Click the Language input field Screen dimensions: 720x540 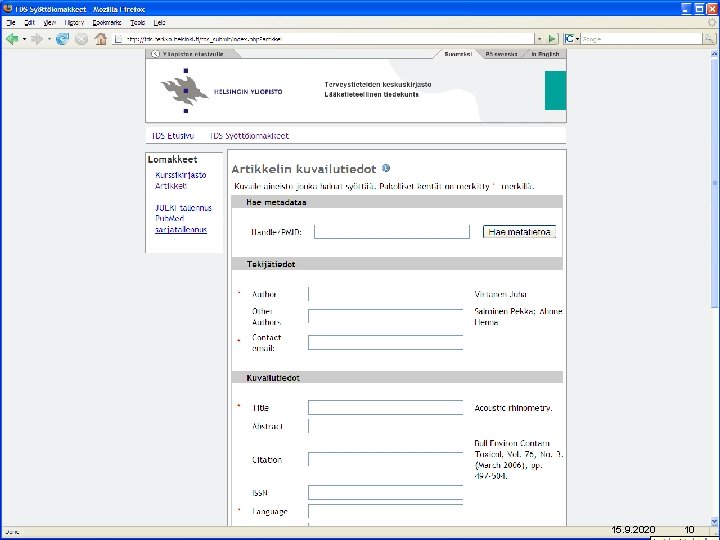[x=385, y=511]
